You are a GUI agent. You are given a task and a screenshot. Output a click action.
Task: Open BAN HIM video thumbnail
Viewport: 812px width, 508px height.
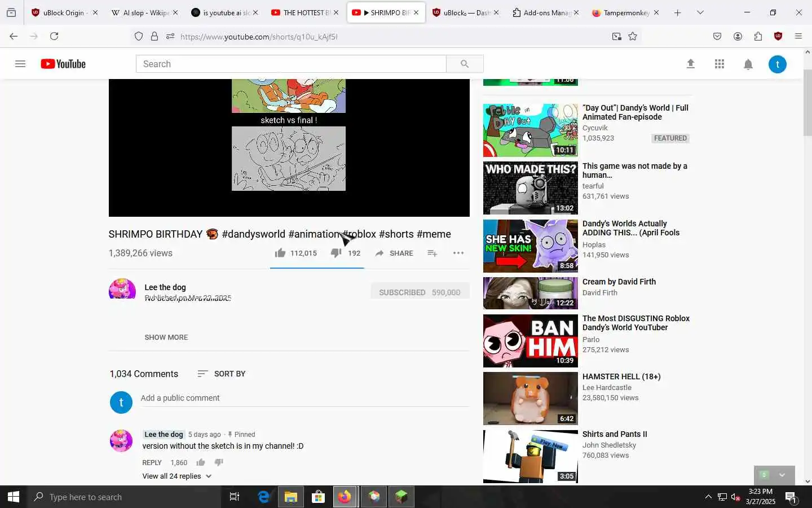coord(531,341)
